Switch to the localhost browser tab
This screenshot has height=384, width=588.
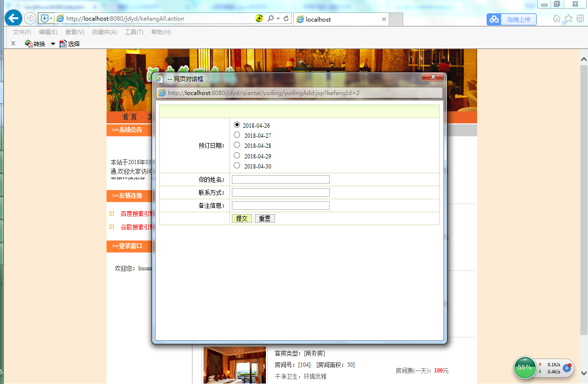click(336, 19)
